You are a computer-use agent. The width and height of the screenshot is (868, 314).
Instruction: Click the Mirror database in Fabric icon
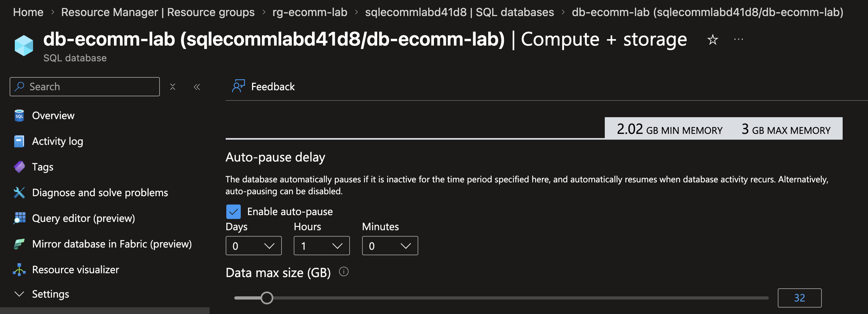click(19, 244)
